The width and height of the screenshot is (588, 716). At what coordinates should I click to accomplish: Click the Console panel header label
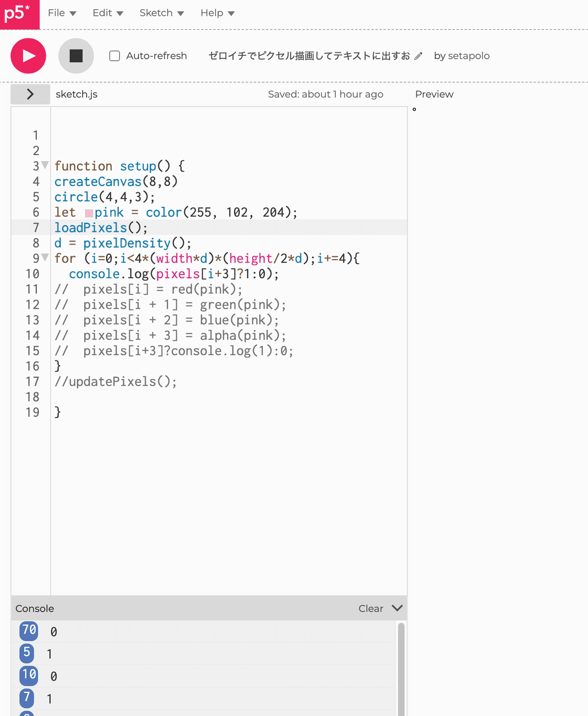[x=35, y=609]
